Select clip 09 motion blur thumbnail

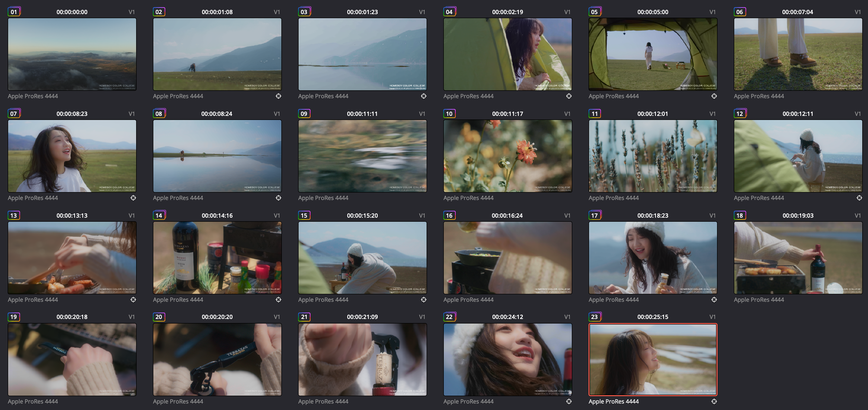[362, 156]
